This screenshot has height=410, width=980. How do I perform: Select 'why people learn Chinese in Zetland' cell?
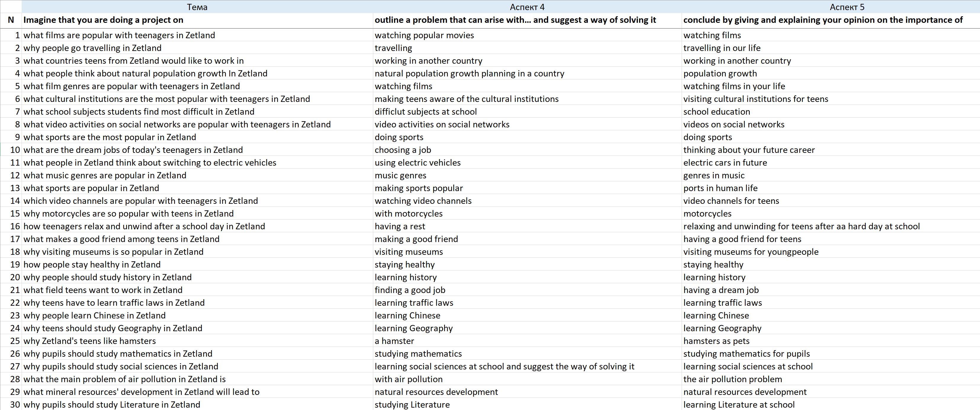[x=197, y=315]
